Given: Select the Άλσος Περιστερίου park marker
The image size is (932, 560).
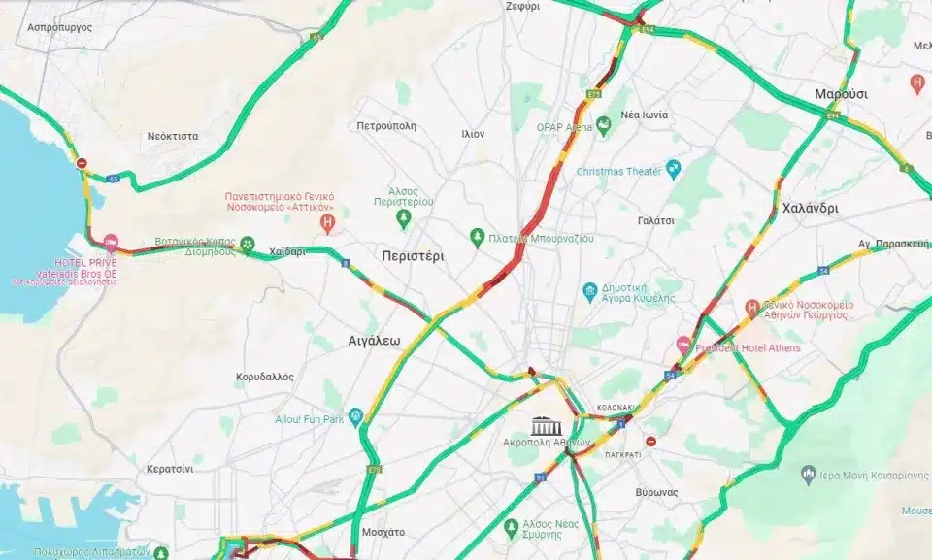Looking at the screenshot, I should coord(404,218).
